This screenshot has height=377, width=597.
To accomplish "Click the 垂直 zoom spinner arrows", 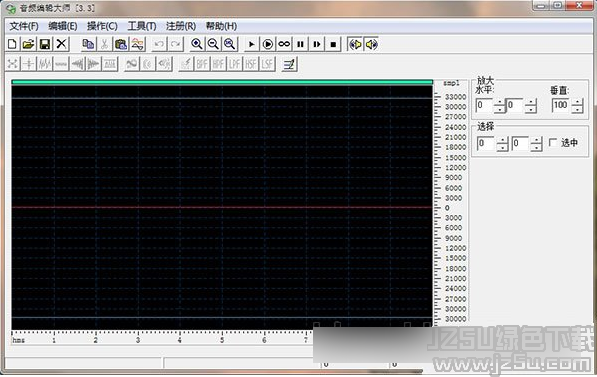I will pyautogui.click(x=577, y=105).
